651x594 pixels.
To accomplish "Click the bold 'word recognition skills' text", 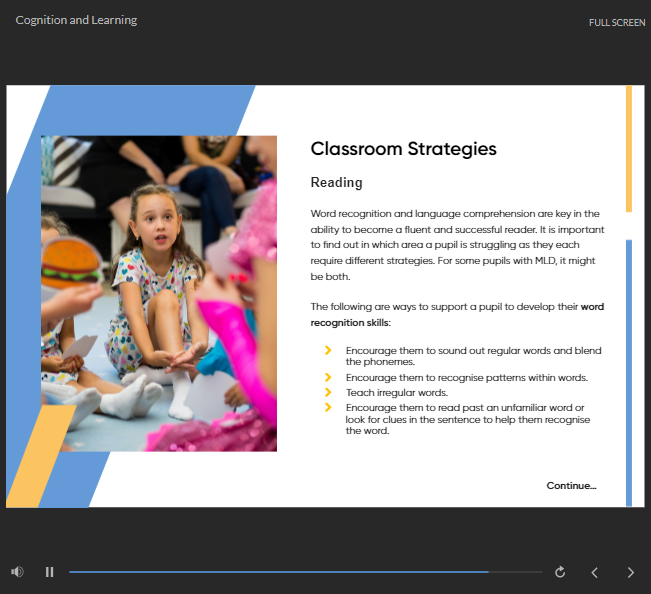I will (350, 323).
